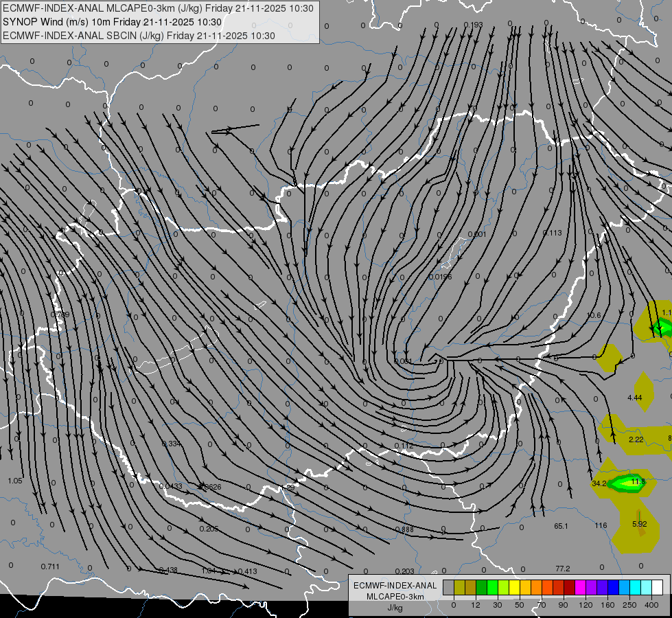Image resolution: width=672 pixels, height=618 pixels.
Task: Click the SBCIN title line
Action: pos(139,36)
